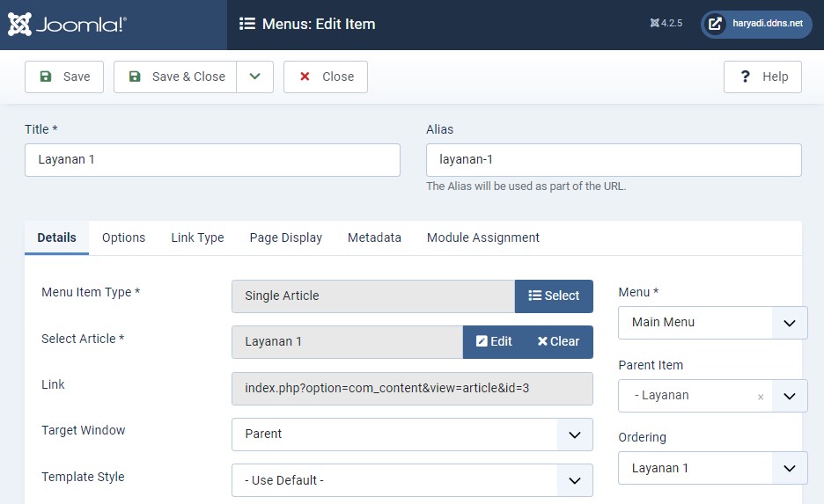824x504 pixels.
Task: Open the Module Assignment tab
Action: coord(482,237)
